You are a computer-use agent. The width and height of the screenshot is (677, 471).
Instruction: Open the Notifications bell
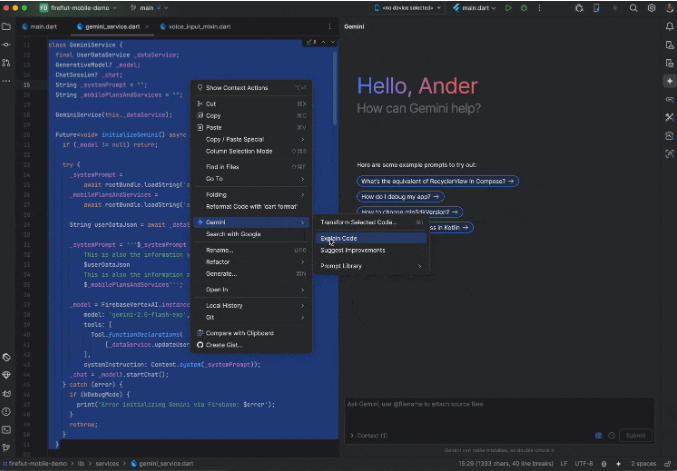[x=670, y=27]
